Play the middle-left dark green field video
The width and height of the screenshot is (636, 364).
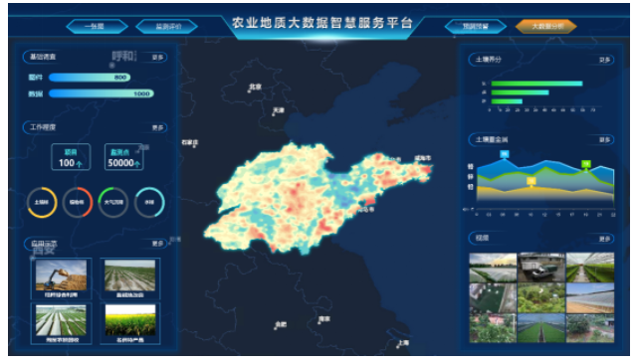(x=493, y=298)
